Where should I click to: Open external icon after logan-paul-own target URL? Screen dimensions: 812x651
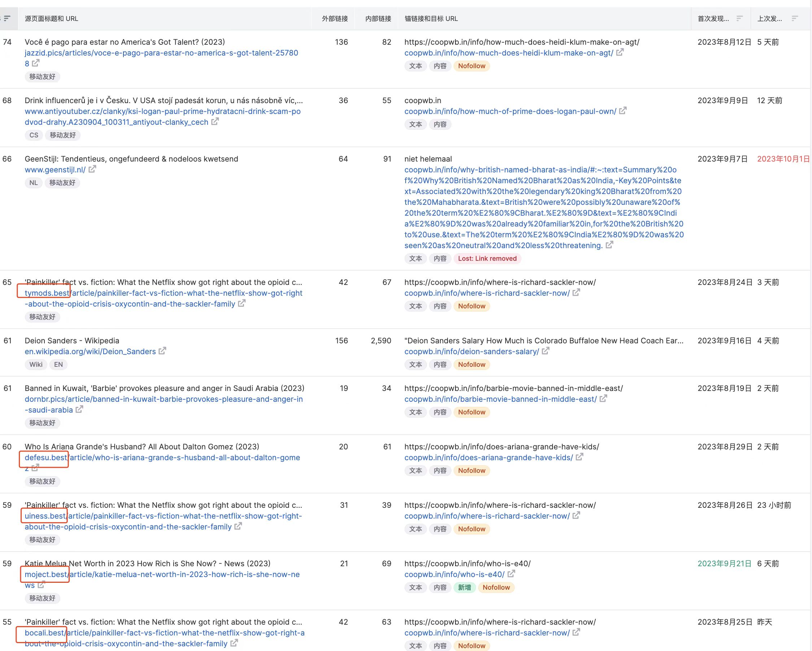[x=623, y=111]
